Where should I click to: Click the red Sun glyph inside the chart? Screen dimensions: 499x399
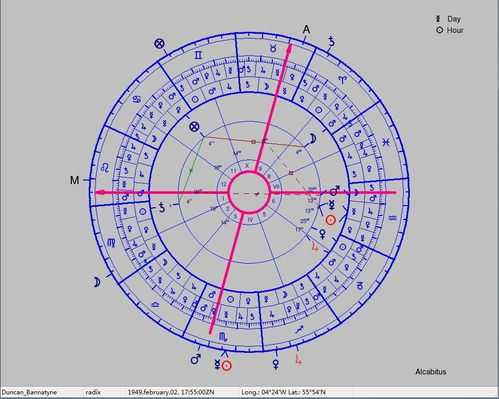click(330, 220)
